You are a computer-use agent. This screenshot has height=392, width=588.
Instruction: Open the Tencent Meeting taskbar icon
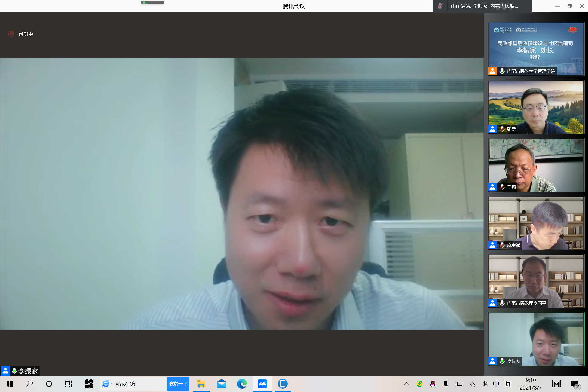coord(262,384)
